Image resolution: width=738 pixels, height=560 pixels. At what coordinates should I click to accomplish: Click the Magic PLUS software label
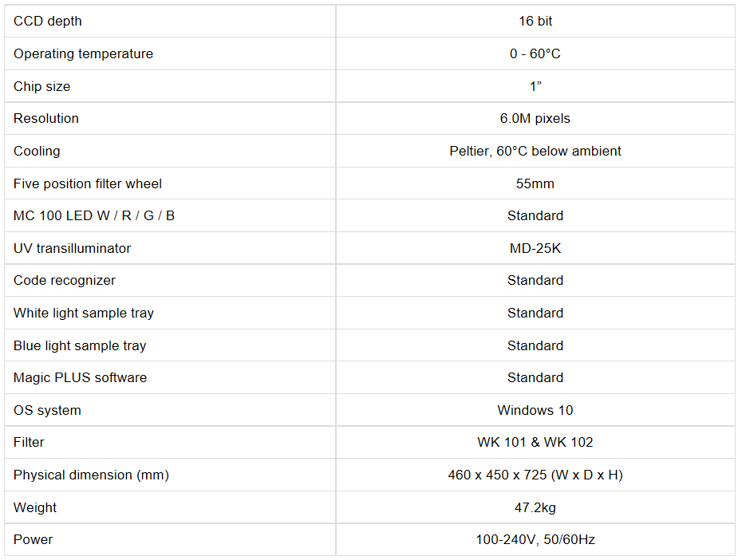(x=80, y=378)
